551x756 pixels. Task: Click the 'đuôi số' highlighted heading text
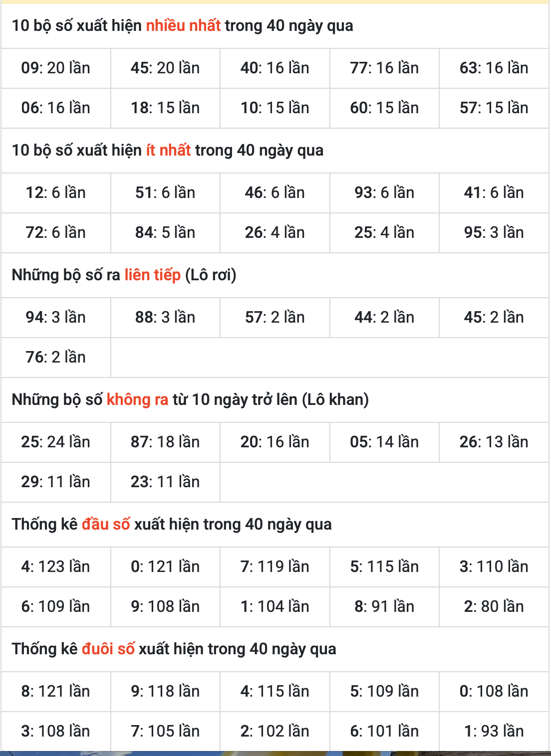tap(108, 649)
